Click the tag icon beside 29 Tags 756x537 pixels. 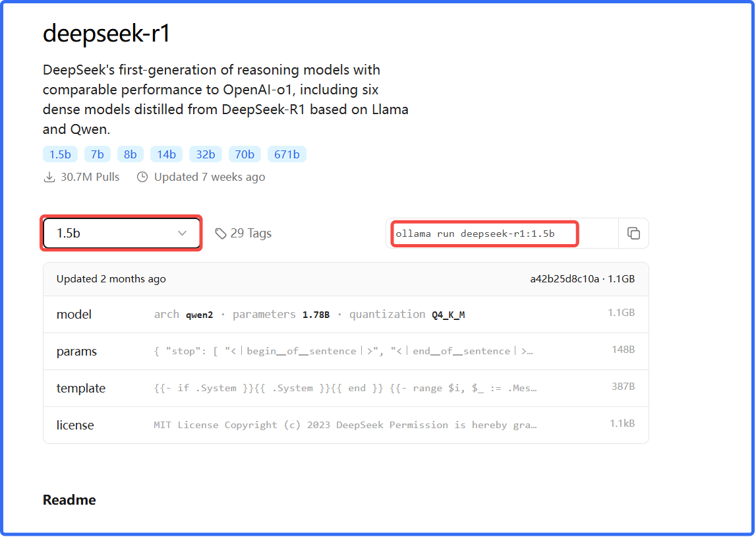pyautogui.click(x=220, y=234)
